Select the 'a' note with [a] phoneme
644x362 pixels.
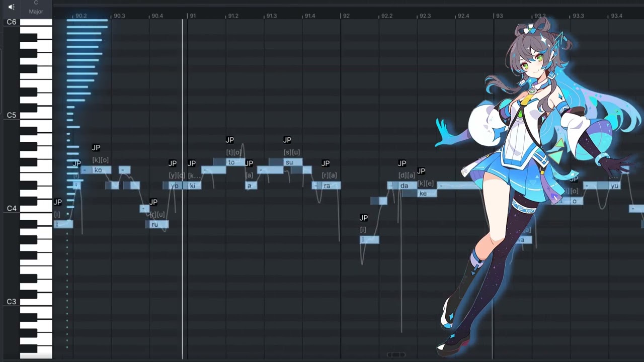(251, 186)
